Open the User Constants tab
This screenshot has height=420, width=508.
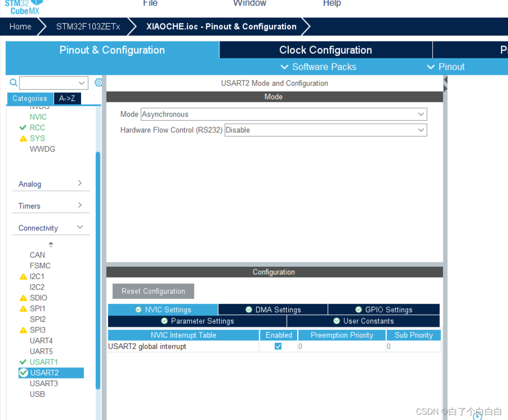click(363, 321)
